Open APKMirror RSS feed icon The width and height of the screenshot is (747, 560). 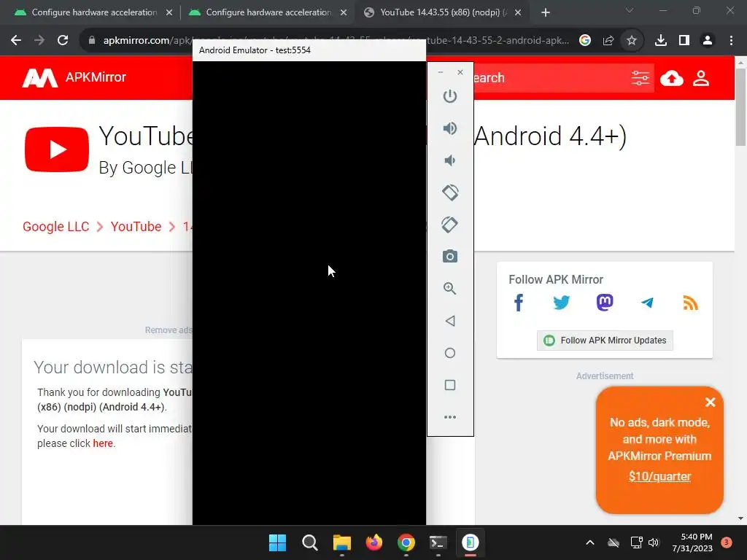[690, 303]
